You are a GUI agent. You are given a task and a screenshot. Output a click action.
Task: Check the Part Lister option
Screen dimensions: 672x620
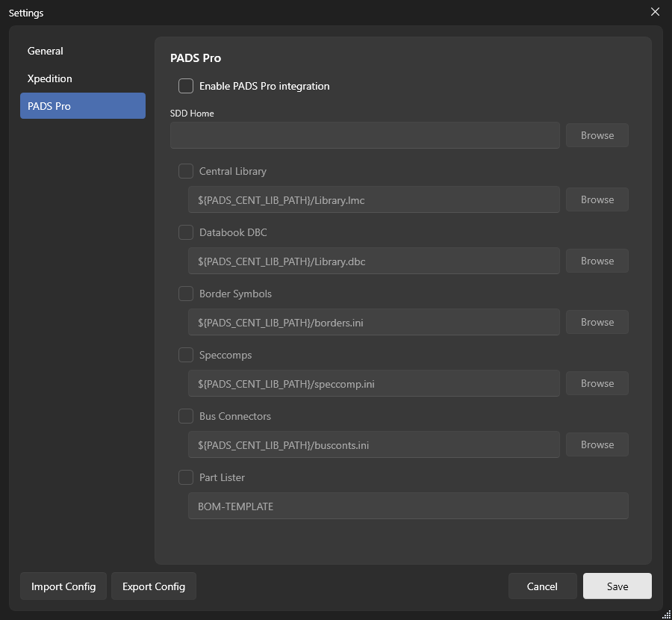click(x=186, y=477)
